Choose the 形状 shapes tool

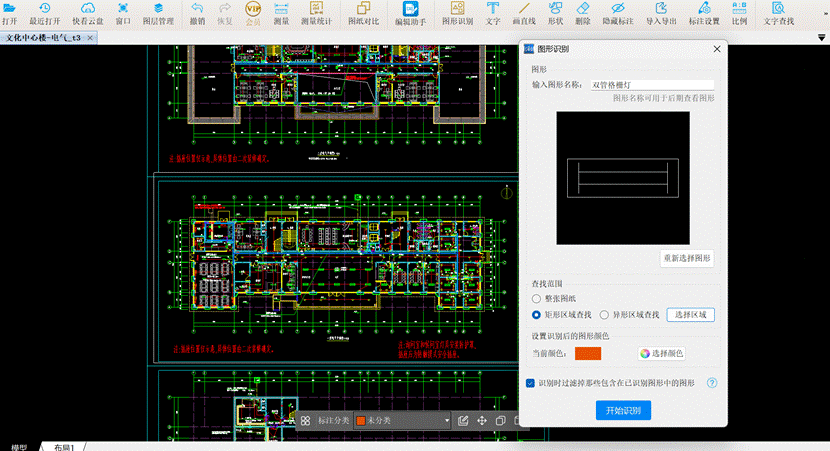coord(555,13)
